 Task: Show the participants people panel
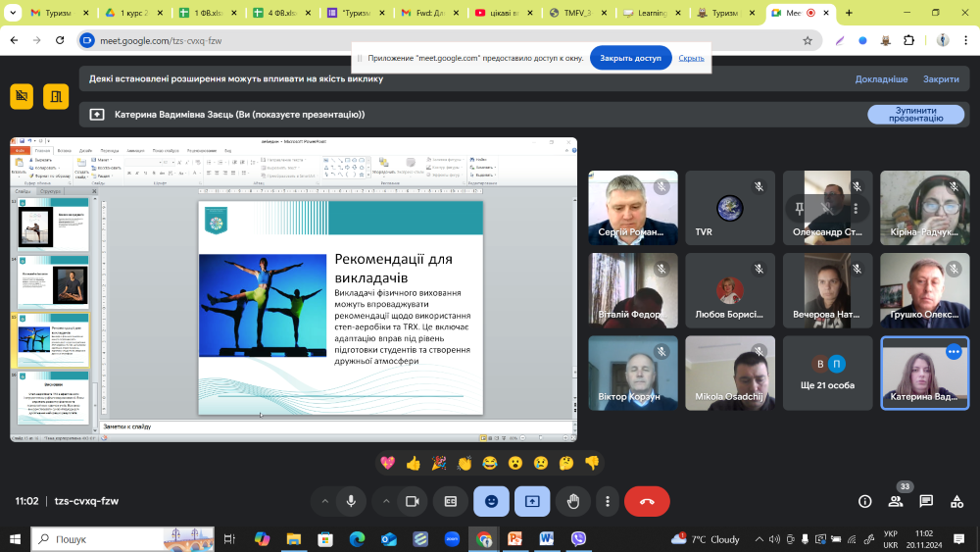896,501
